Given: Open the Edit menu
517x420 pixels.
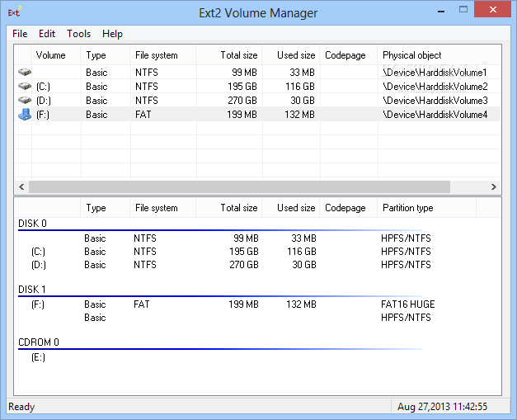Looking at the screenshot, I should click(47, 34).
